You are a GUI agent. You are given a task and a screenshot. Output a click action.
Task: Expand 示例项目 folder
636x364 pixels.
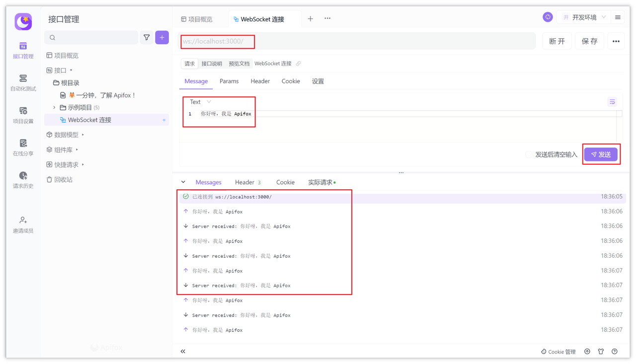coord(55,107)
